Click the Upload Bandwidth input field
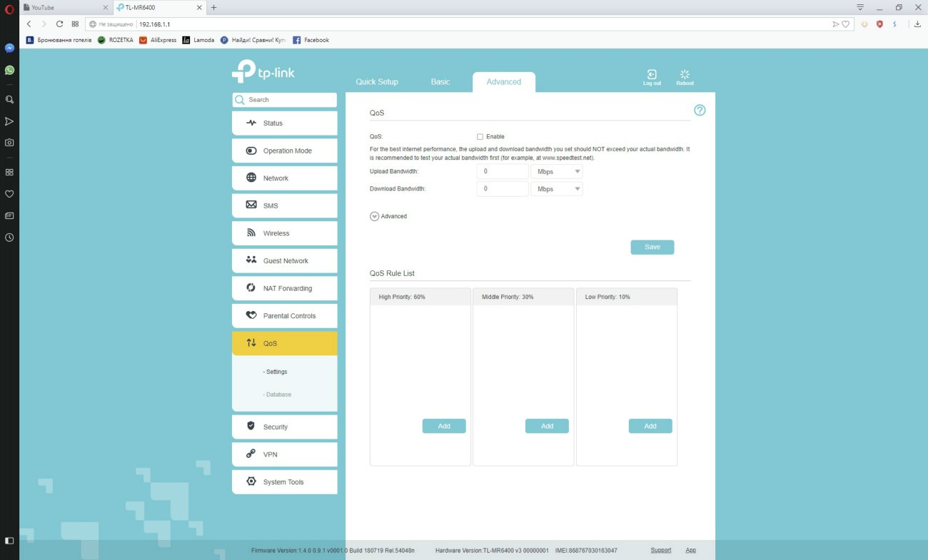This screenshot has height=560, width=928. tap(503, 172)
